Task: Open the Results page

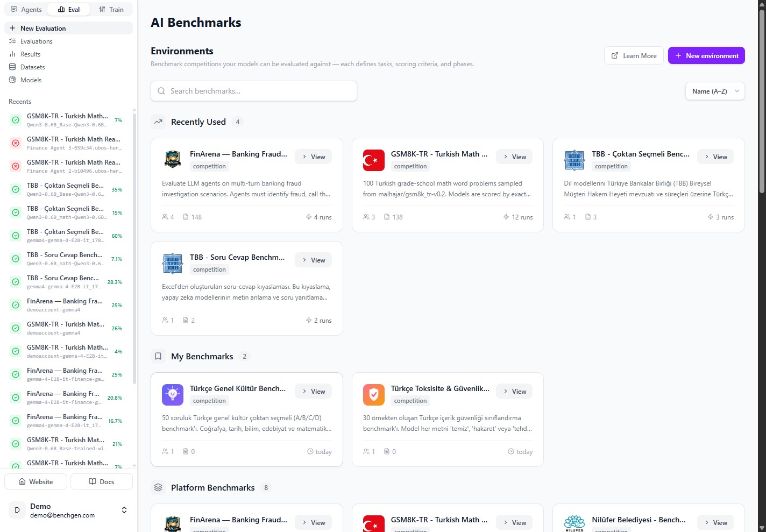Action: click(x=68, y=54)
